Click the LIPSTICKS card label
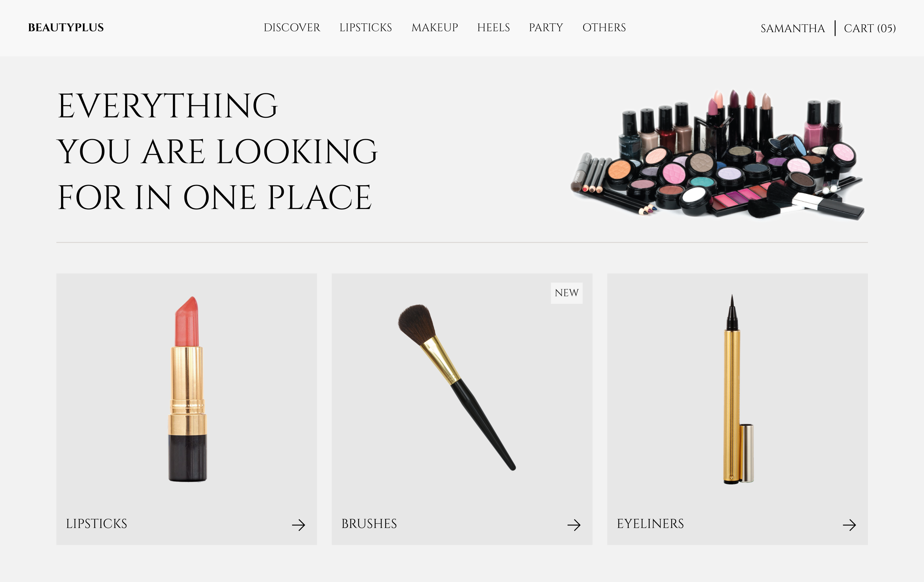The width and height of the screenshot is (924, 582). (96, 524)
